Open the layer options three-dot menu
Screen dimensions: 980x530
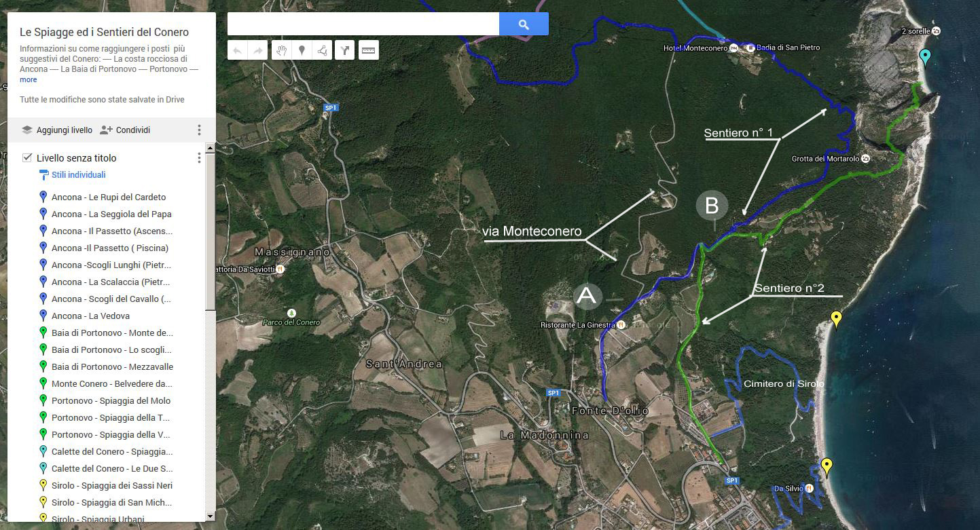[199, 157]
